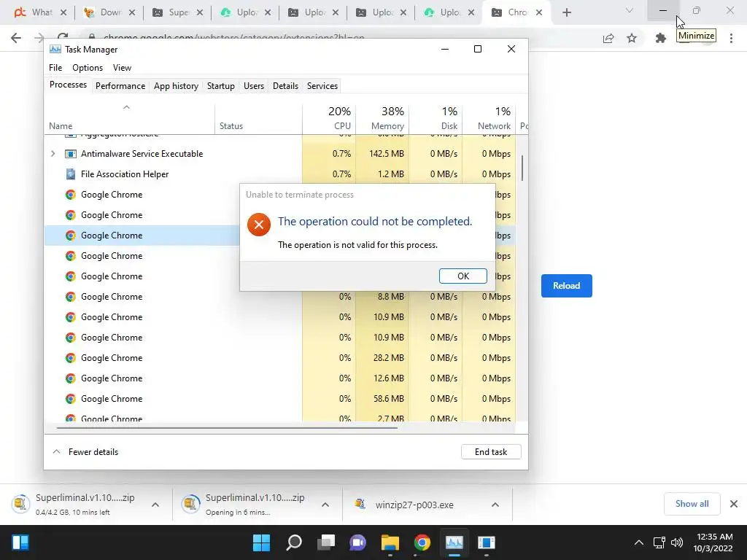Open the Options menu in Task Manager
The width and height of the screenshot is (747, 560).
[x=88, y=68]
